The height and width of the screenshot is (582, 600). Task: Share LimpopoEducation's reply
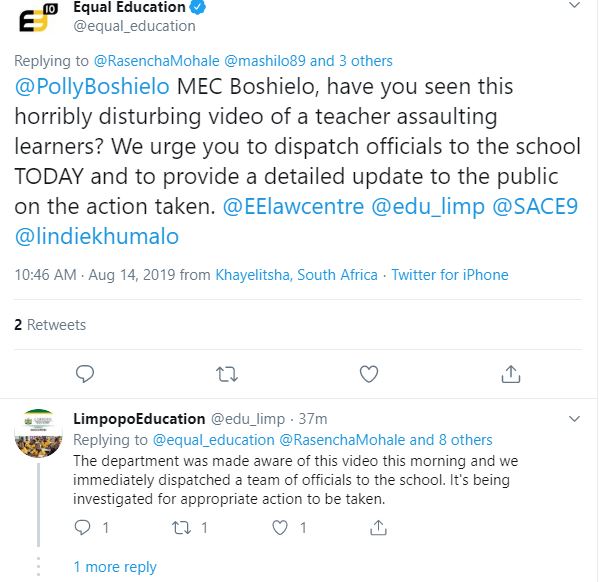pos(377,526)
